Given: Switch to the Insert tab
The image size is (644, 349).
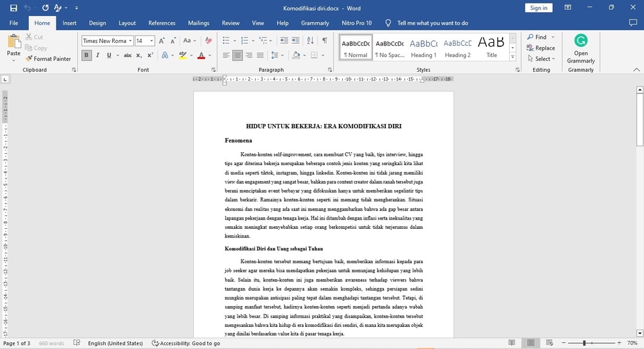Looking at the screenshot, I should pyautogui.click(x=69, y=23).
